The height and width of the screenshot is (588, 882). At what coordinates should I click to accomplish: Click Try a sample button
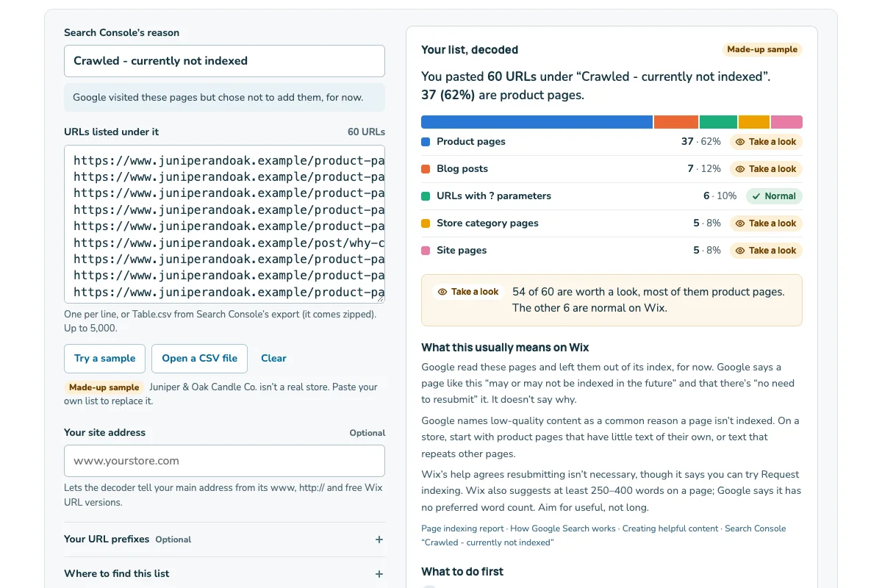pos(104,359)
